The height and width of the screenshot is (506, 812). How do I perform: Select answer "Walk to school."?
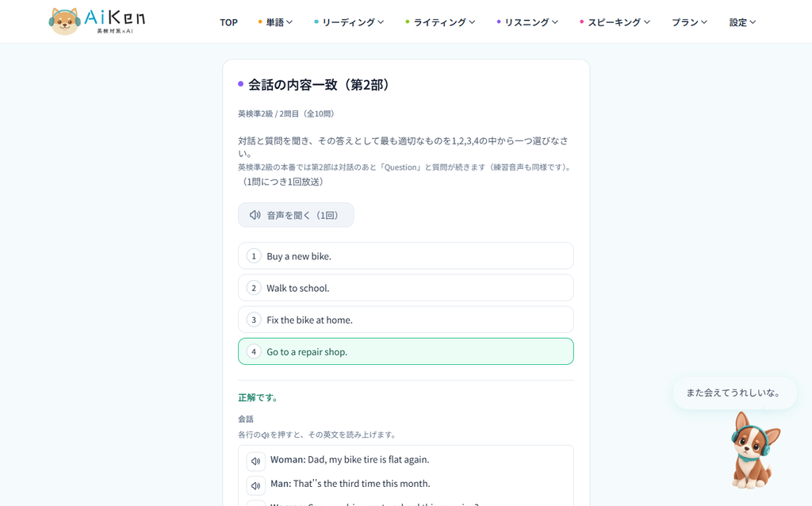coord(405,288)
